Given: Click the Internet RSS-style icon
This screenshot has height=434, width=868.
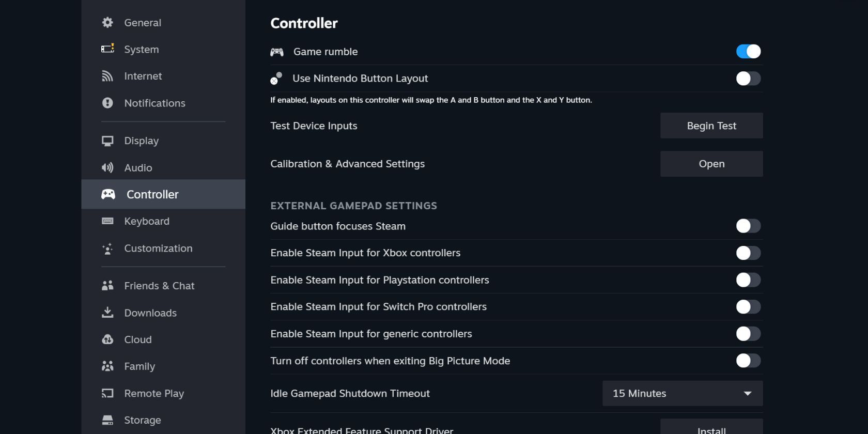Looking at the screenshot, I should tap(107, 76).
